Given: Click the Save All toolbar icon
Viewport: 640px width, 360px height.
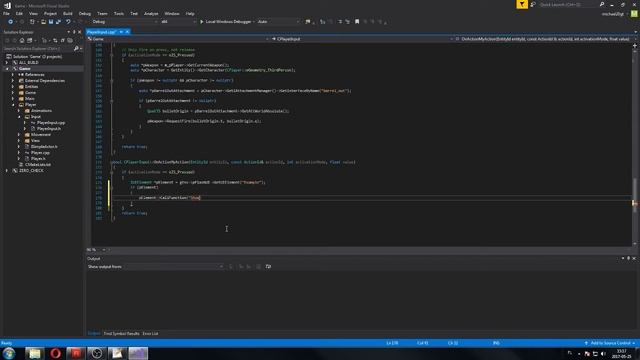Looking at the screenshot, I should tap(58, 22).
